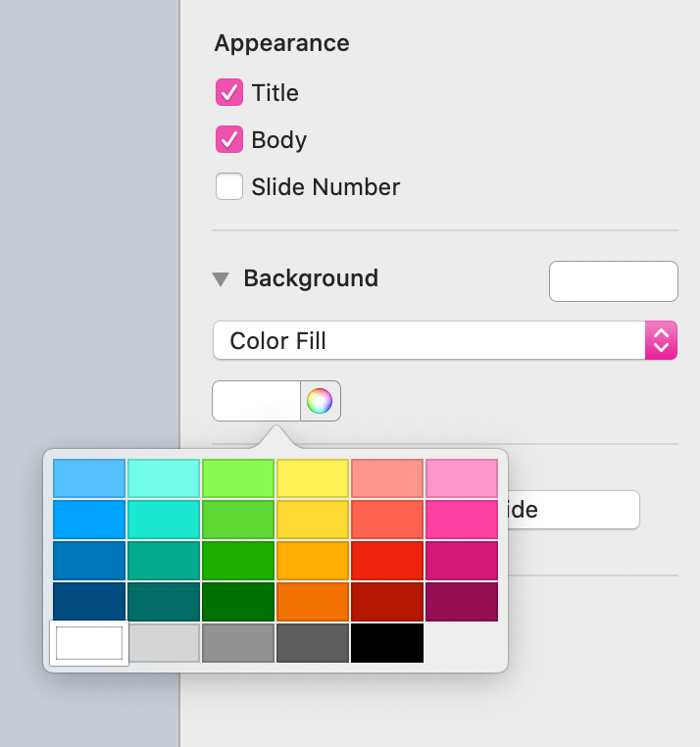Viewport: 700px width, 747px height.
Task: Pick the turquoise swatch in second row
Action: point(164,520)
